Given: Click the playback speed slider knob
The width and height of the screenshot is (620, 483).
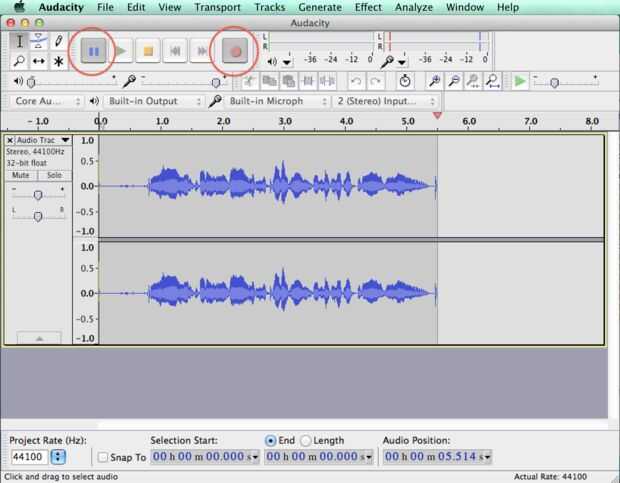Looking at the screenshot, I should [x=554, y=82].
